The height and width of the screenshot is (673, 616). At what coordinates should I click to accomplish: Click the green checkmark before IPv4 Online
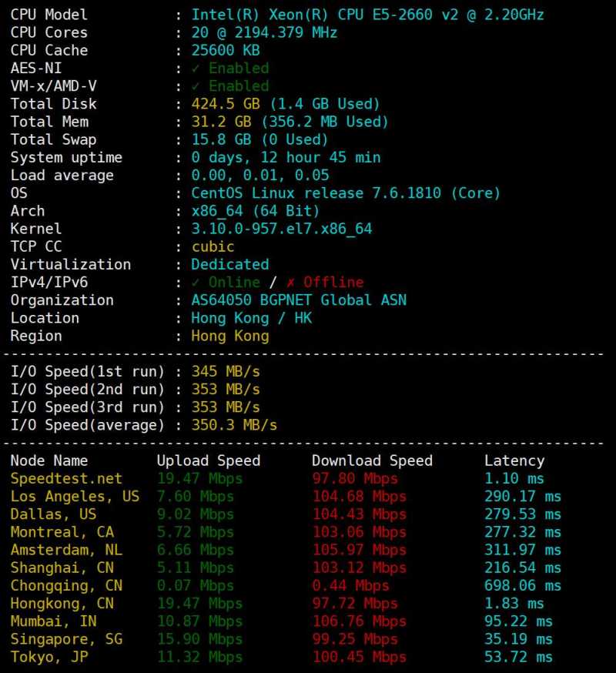[196, 283]
